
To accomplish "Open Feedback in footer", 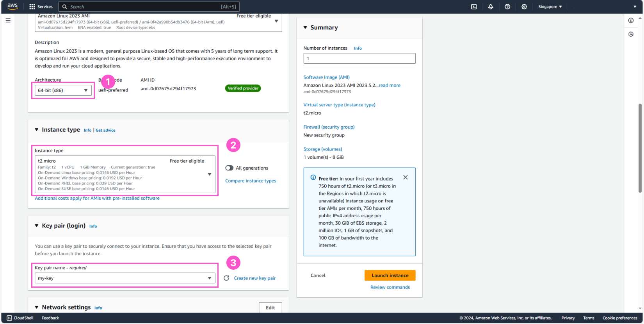I will [x=50, y=318].
